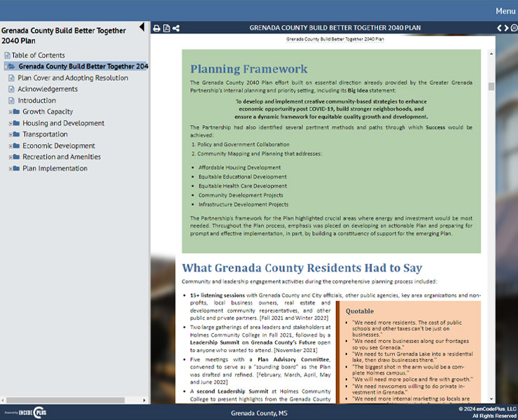The image size is (518, 420).
Task: Open the Introduction page
Action: 36,101
